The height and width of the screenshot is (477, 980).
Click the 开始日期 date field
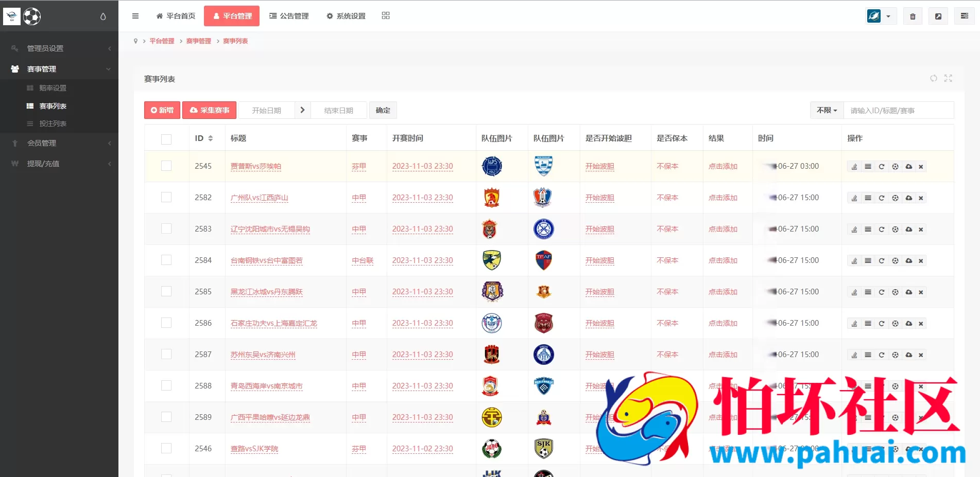[267, 110]
